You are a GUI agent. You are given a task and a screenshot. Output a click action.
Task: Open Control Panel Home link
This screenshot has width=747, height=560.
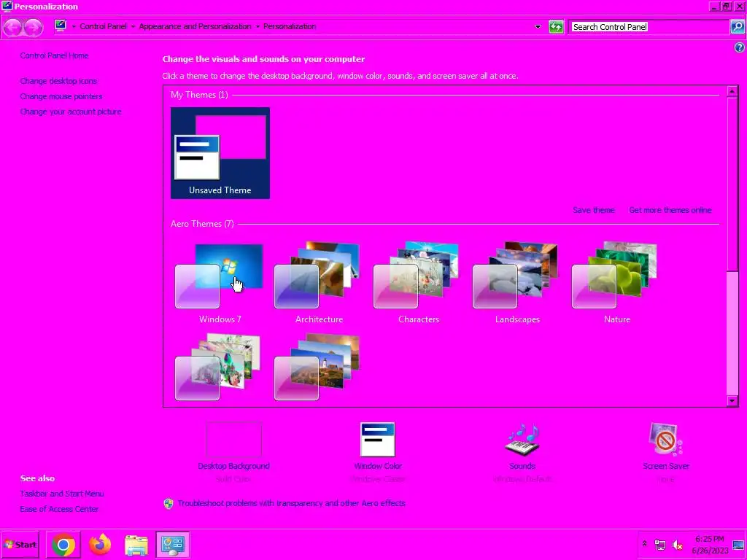tap(54, 55)
